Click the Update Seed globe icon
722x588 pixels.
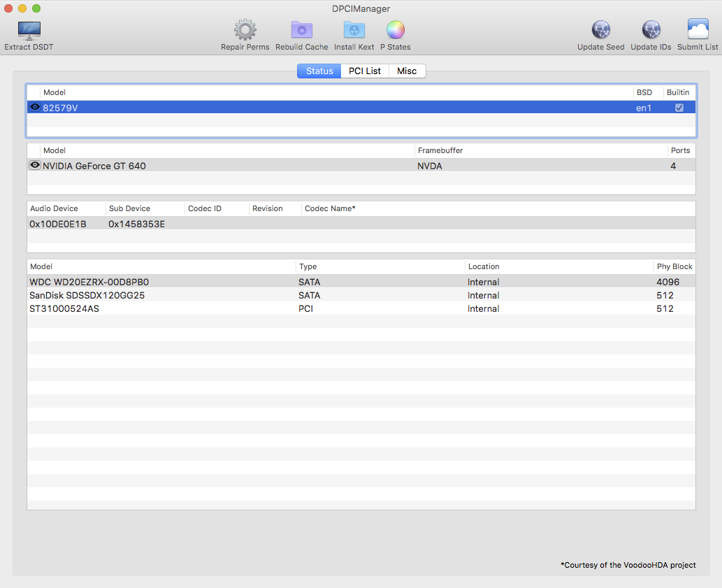pos(600,30)
